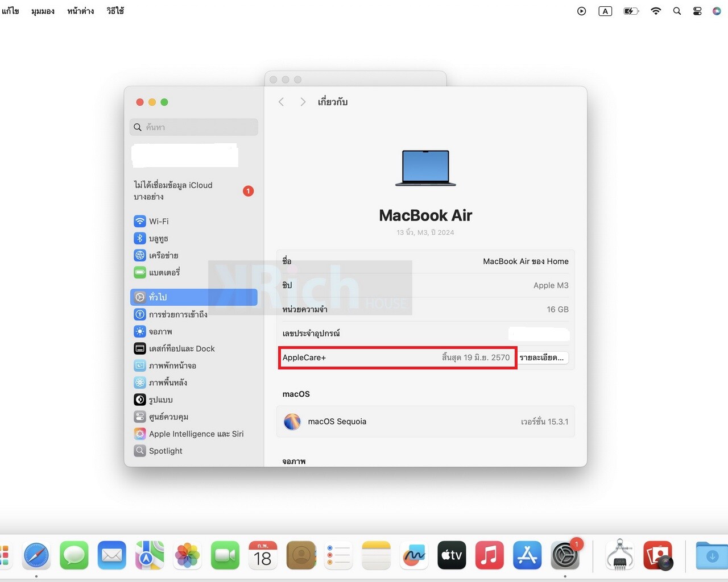
Task: Open Mail from the Dock
Action: pyautogui.click(x=112, y=555)
